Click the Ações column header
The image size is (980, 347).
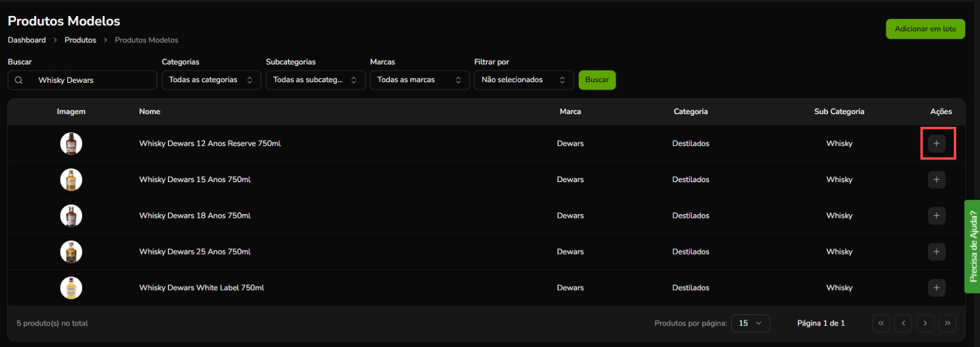[x=941, y=112]
